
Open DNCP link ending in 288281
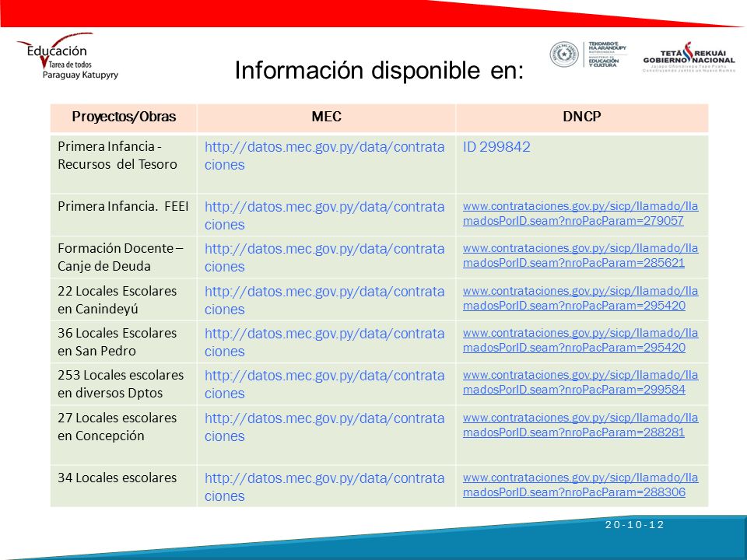(580, 425)
